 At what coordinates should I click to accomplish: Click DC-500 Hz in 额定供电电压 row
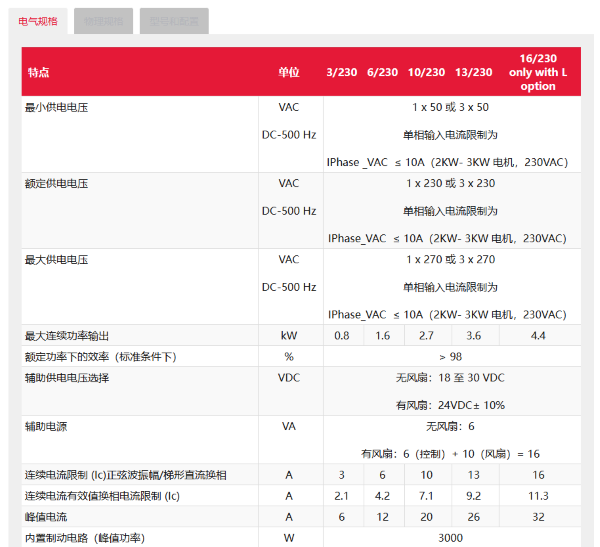coord(289,211)
